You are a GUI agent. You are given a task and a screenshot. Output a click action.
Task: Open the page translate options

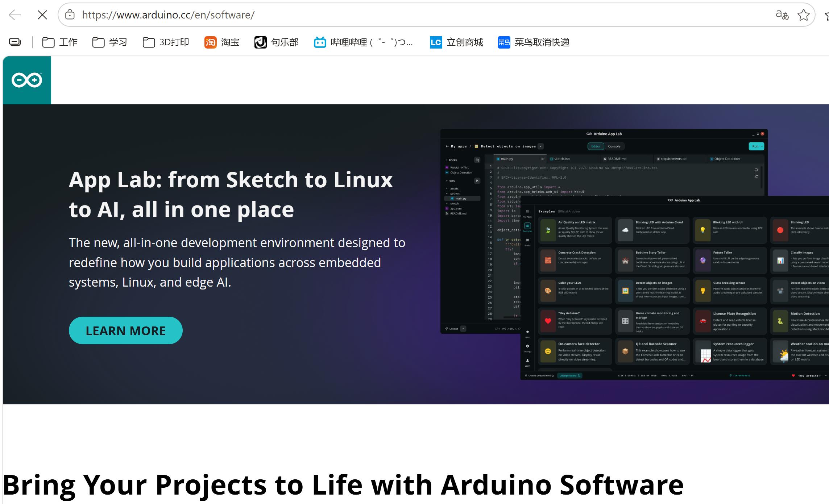tap(782, 15)
